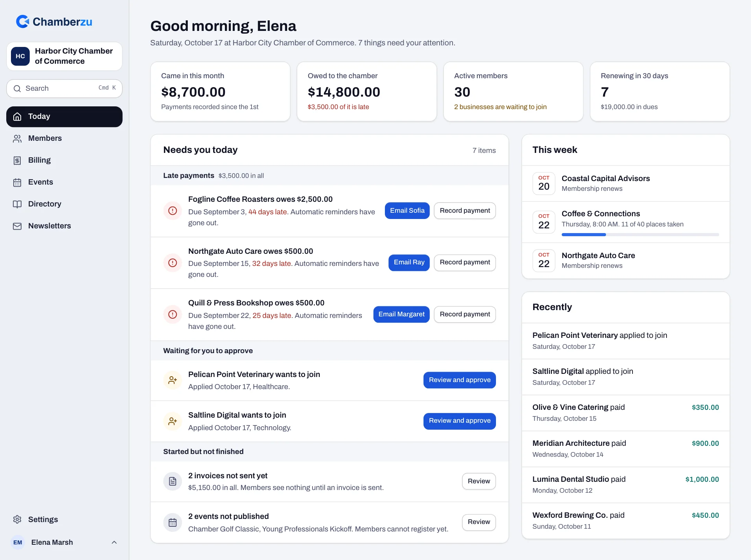Record payment for Quill & Press Bookshop
The width and height of the screenshot is (751, 560).
[465, 314]
